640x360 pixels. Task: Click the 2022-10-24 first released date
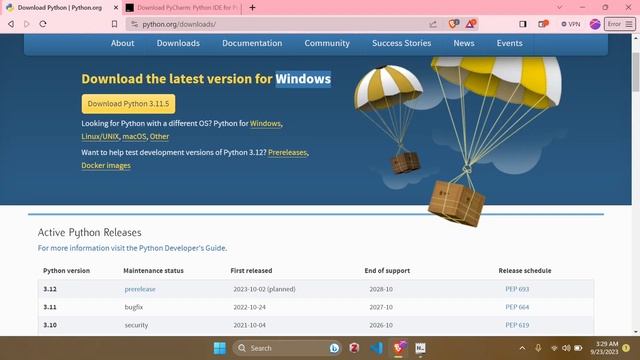[249, 307]
